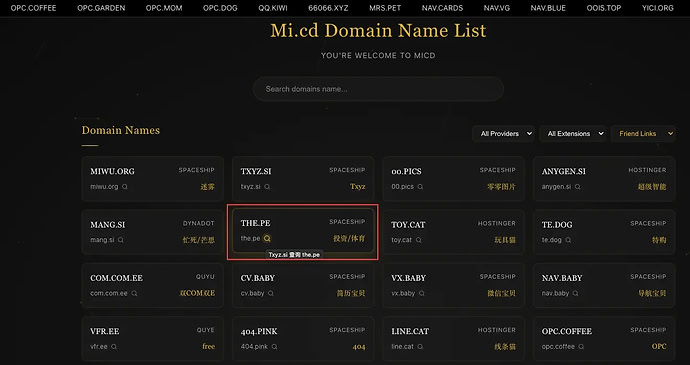This screenshot has height=365, width=690.
Task: Click the yellow '404' tag on 404.PINK
Action: click(x=359, y=347)
